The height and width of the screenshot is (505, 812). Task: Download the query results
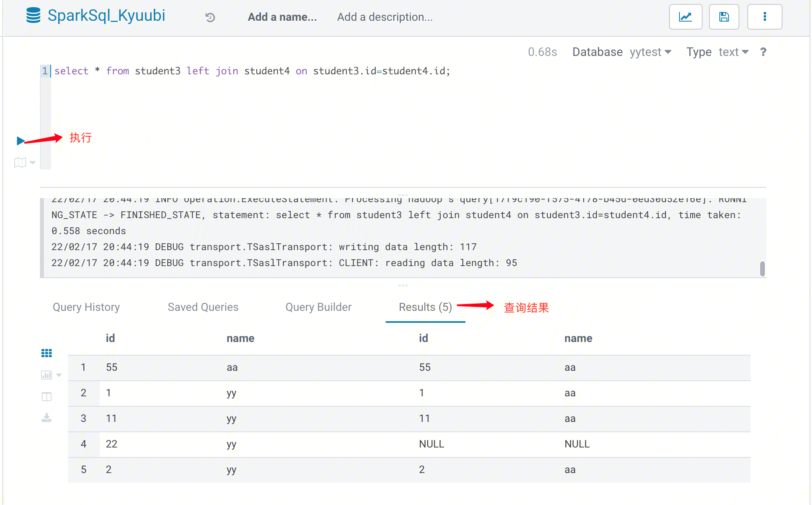click(47, 418)
